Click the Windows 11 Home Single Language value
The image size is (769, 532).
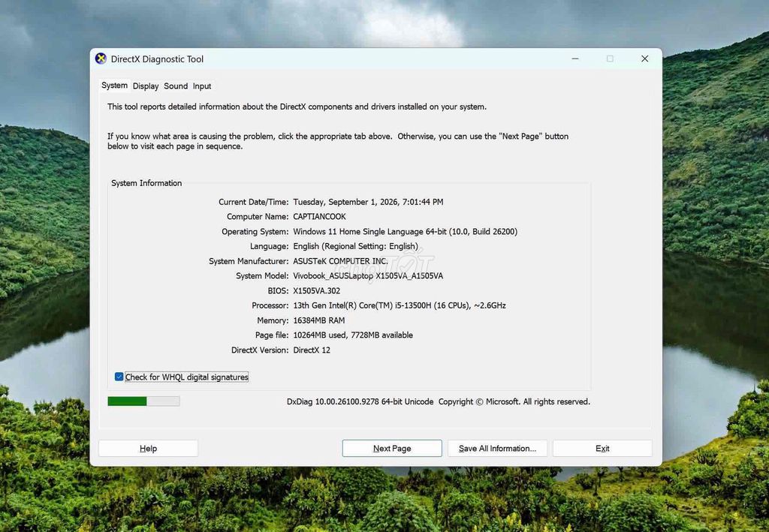tap(405, 232)
